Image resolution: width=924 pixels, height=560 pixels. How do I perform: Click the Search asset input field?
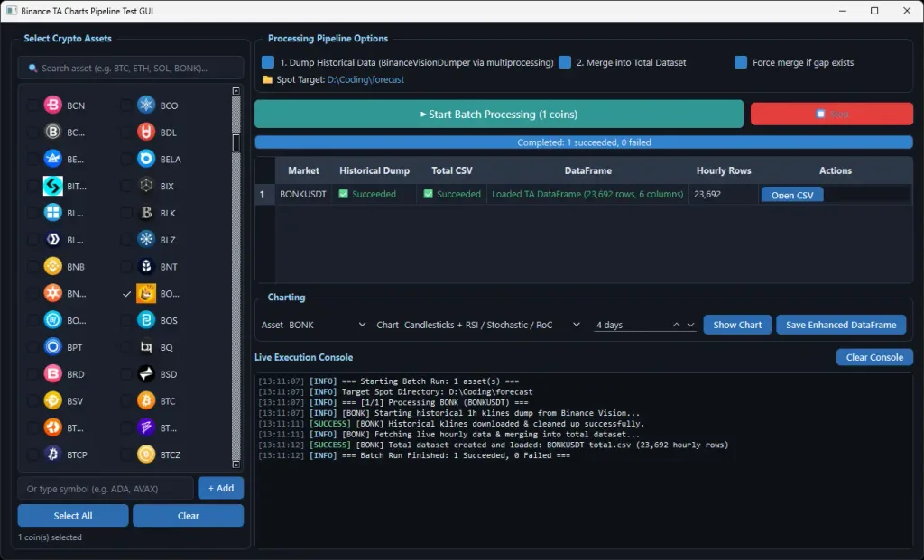[x=131, y=68]
